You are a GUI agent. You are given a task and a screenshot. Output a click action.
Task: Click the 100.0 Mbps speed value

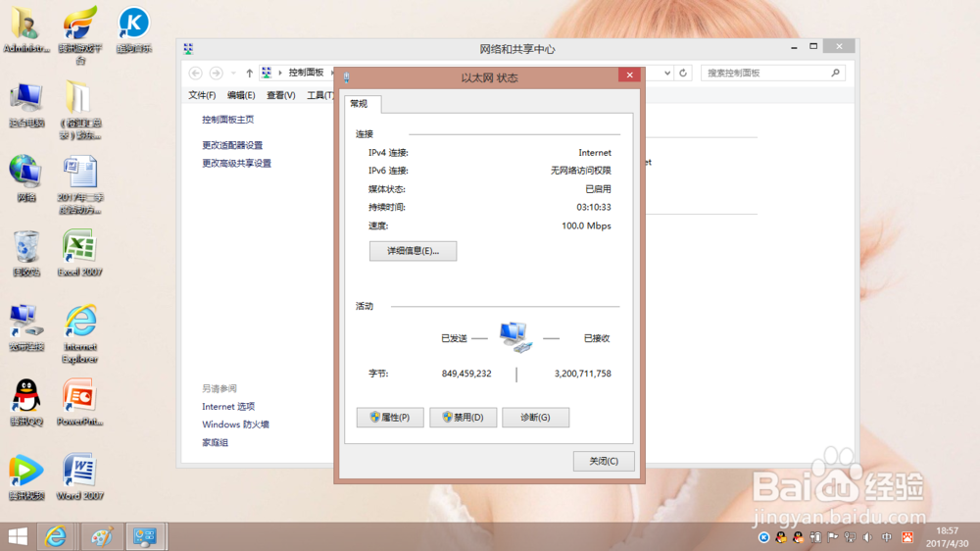click(586, 225)
